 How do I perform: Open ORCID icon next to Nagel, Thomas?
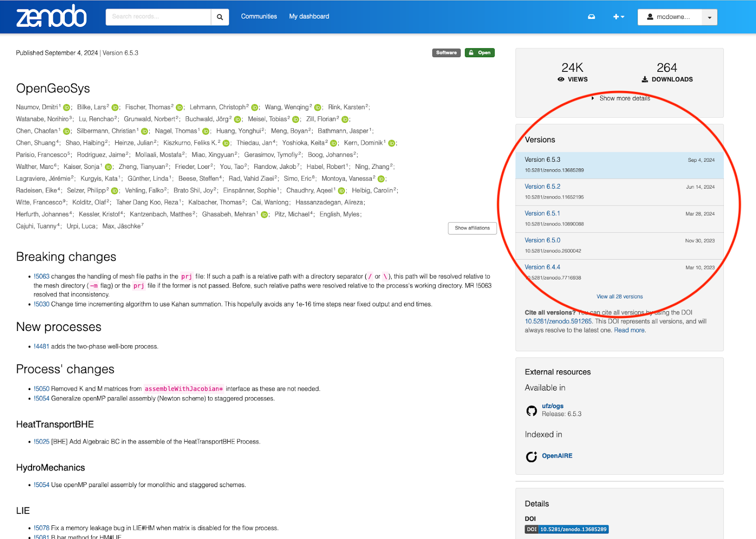(206, 131)
